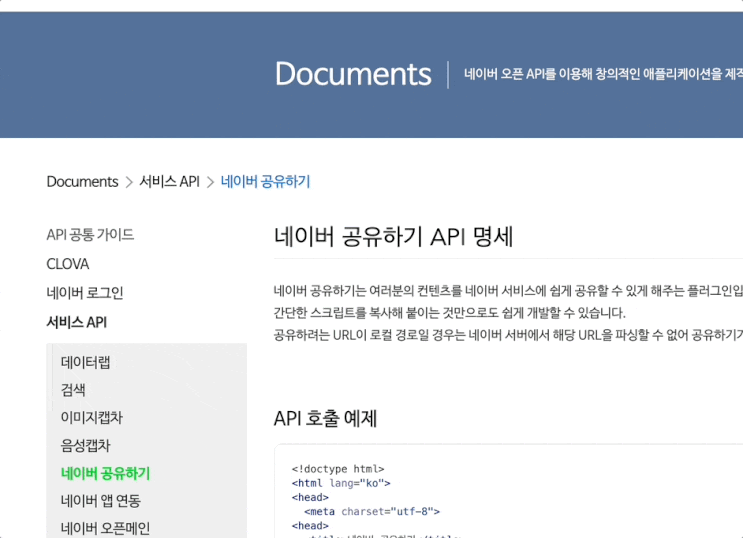743x538 pixels.
Task: Open 네이버 로그인 in the sidebar
Action: click(x=85, y=293)
